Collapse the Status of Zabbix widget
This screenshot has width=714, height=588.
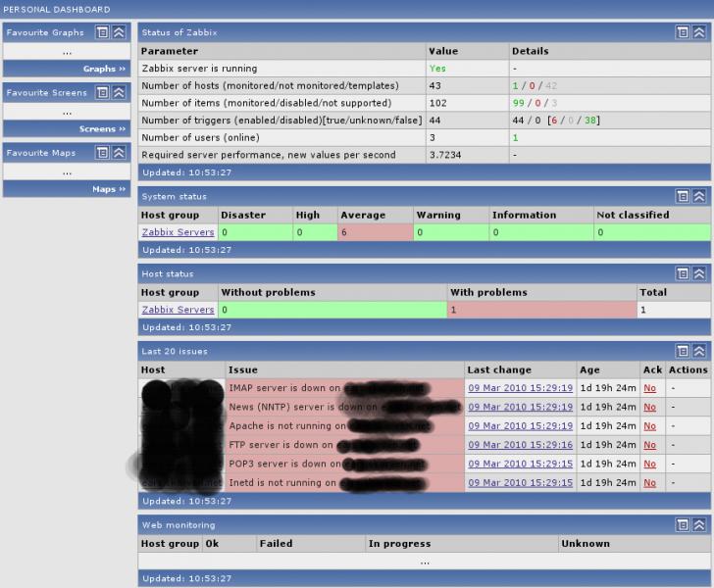pos(699,32)
